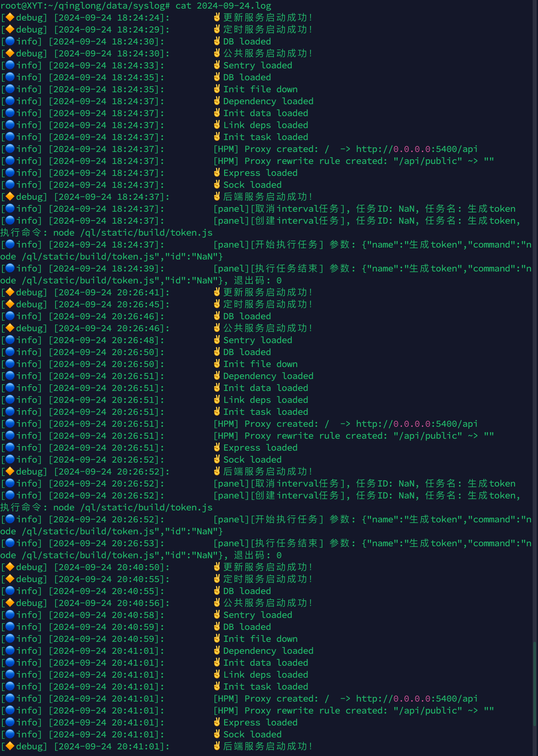
Task: Click Init task loaded text at 18:24:37
Action: (x=266, y=137)
